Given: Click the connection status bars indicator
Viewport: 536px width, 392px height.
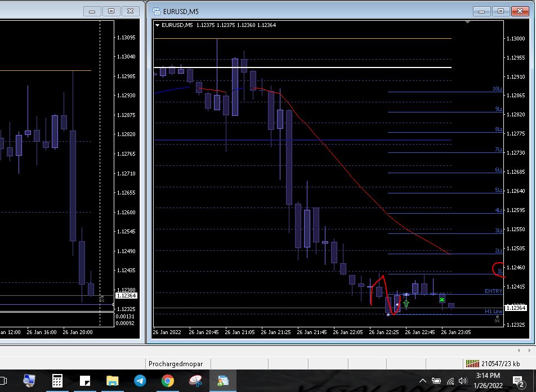Looking at the screenshot, I should pyautogui.click(x=471, y=364).
